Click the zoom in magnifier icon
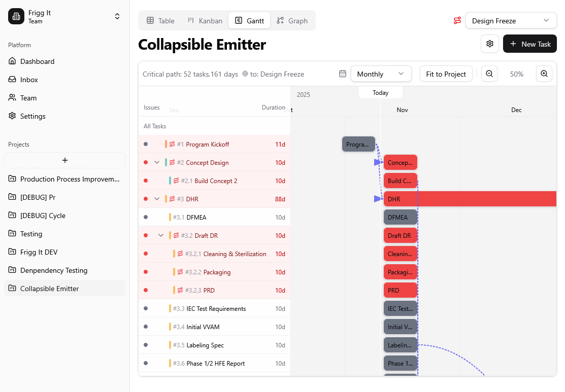The height and width of the screenshot is (392, 565). (x=544, y=74)
